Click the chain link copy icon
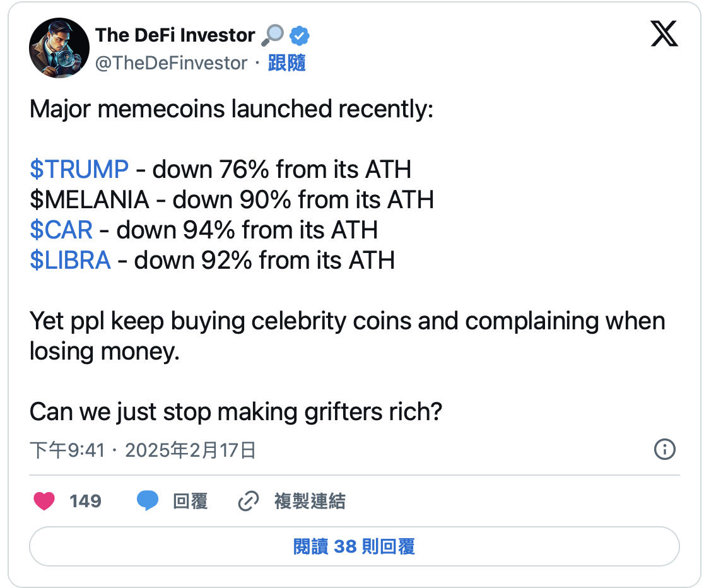Viewport: 704px width, 588px height. click(249, 502)
